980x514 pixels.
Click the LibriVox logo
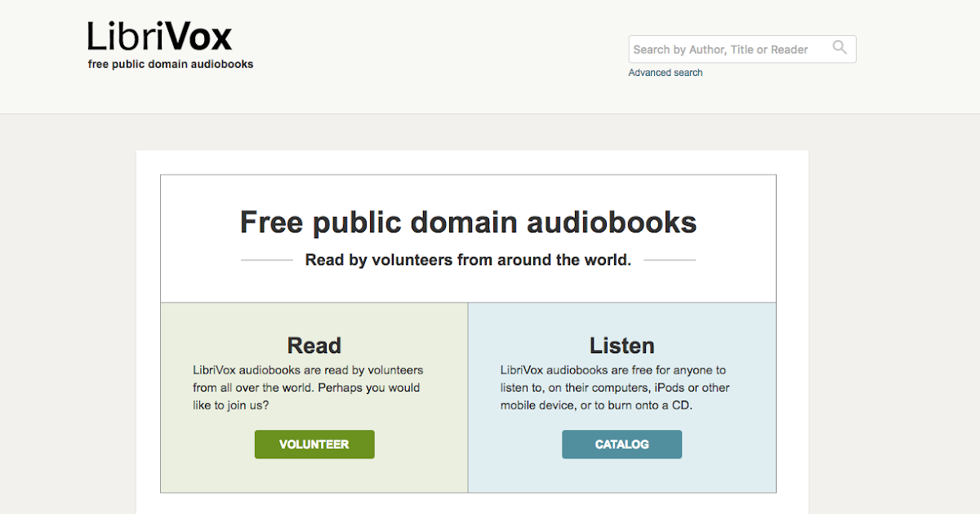[x=160, y=38]
